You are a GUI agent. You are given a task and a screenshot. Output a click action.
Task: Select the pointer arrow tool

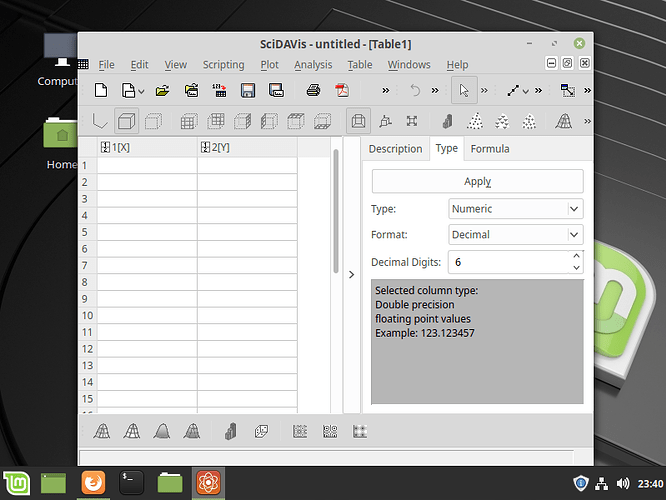point(464,90)
